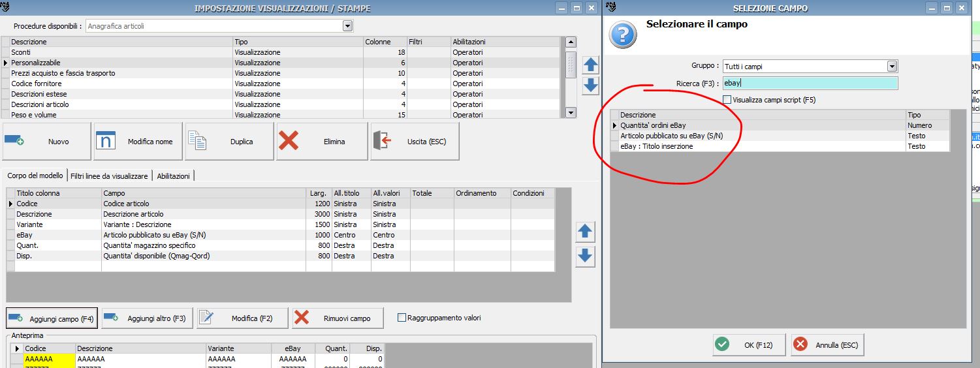Click Abilitazioni header in models list
Viewport: 980px width, 368px height.
[x=505, y=42]
